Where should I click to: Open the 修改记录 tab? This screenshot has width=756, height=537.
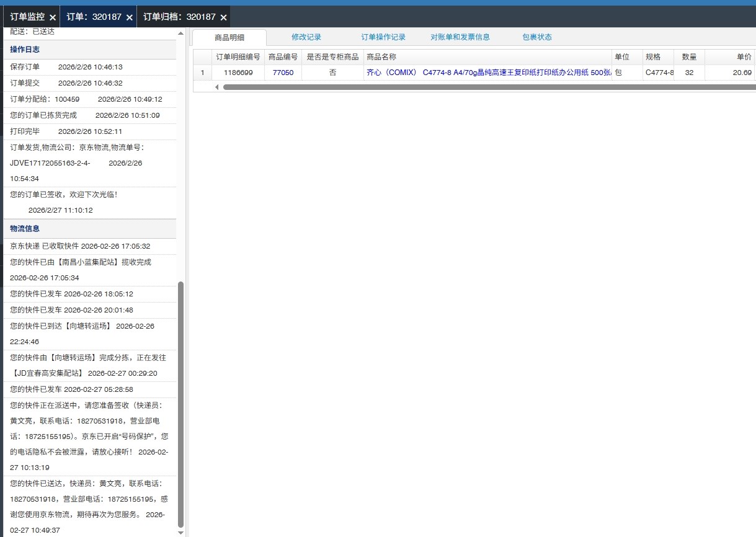coord(306,37)
